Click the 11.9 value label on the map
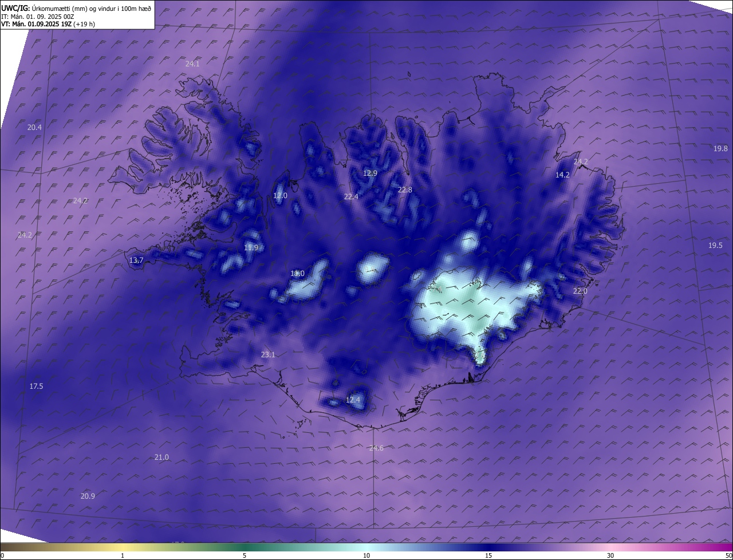The height and width of the screenshot is (560, 733). [251, 248]
